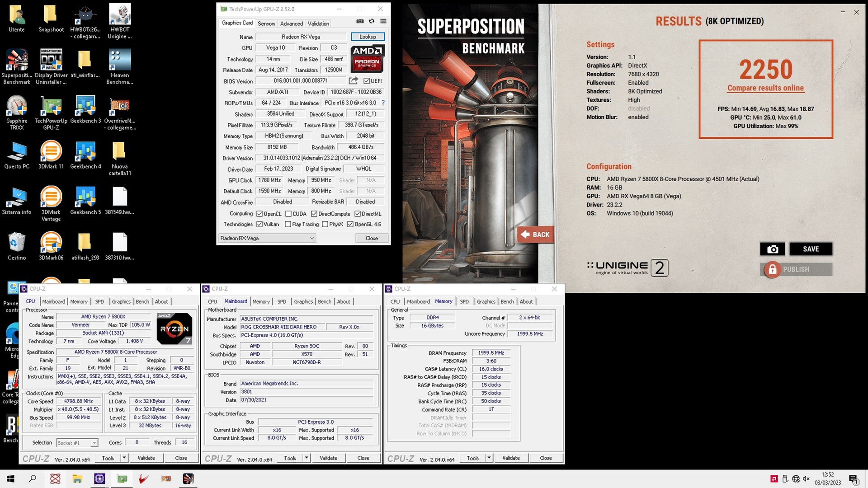
Task: Click SAVE button in Superposition results
Action: click(x=811, y=249)
